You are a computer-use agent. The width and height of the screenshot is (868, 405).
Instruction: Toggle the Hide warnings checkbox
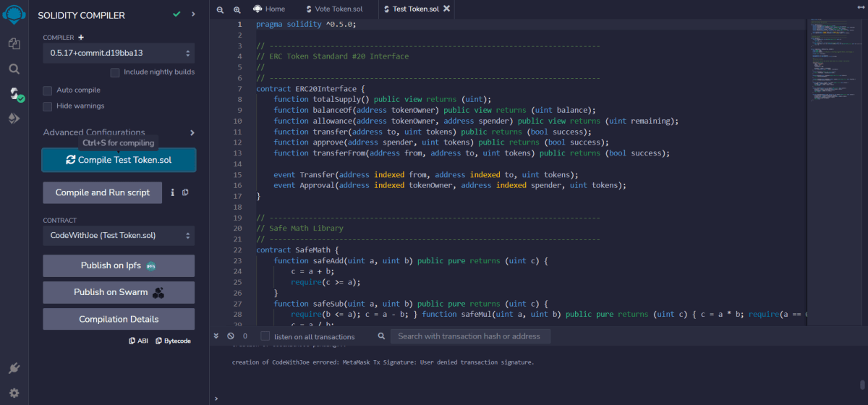point(48,106)
